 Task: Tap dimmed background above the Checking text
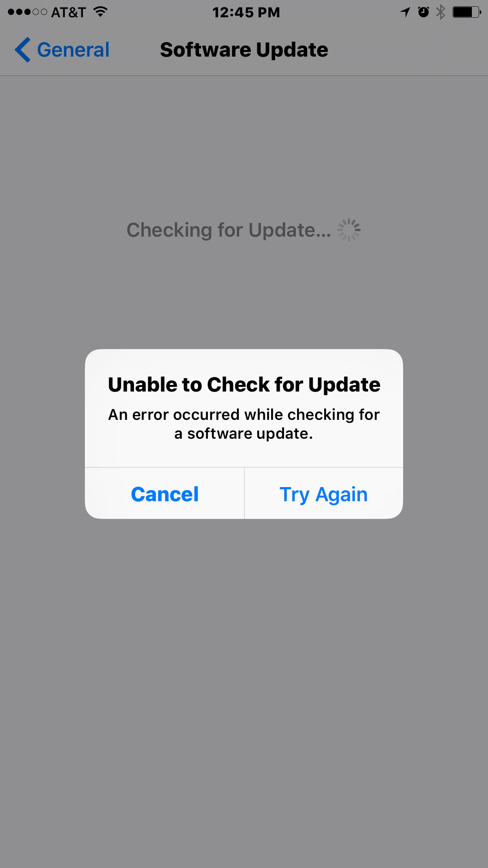click(x=244, y=145)
